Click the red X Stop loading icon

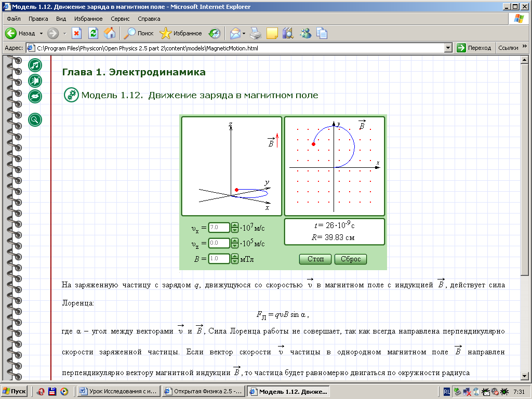click(76, 33)
